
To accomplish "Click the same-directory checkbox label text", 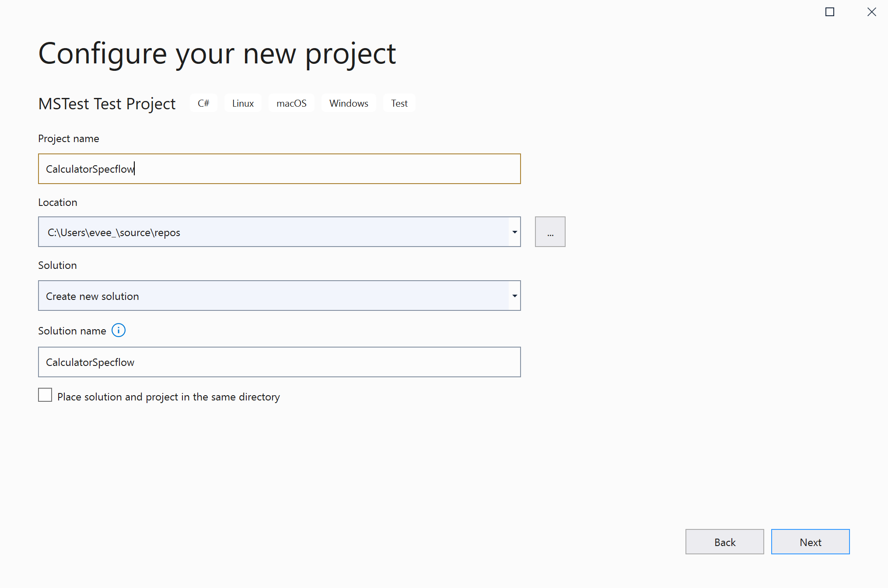I will click(168, 397).
